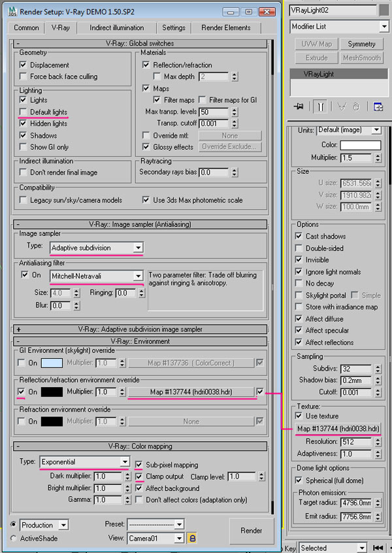The height and width of the screenshot is (553, 392).
Task: Check Don't render final image
Action: (x=24, y=172)
